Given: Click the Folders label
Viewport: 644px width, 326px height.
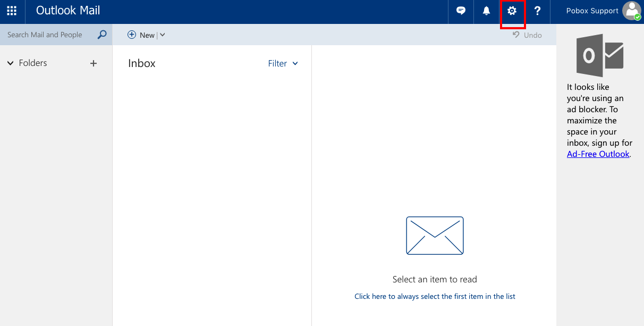Looking at the screenshot, I should point(33,63).
